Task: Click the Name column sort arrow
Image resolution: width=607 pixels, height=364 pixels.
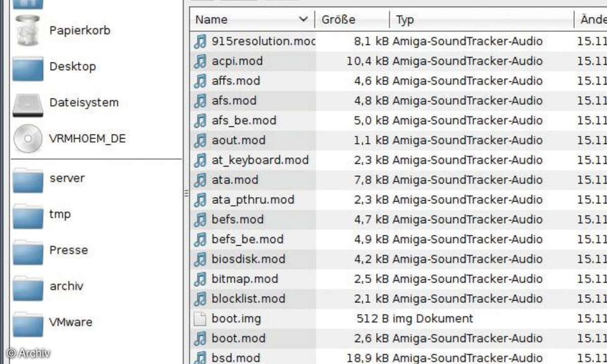Action: (303, 20)
